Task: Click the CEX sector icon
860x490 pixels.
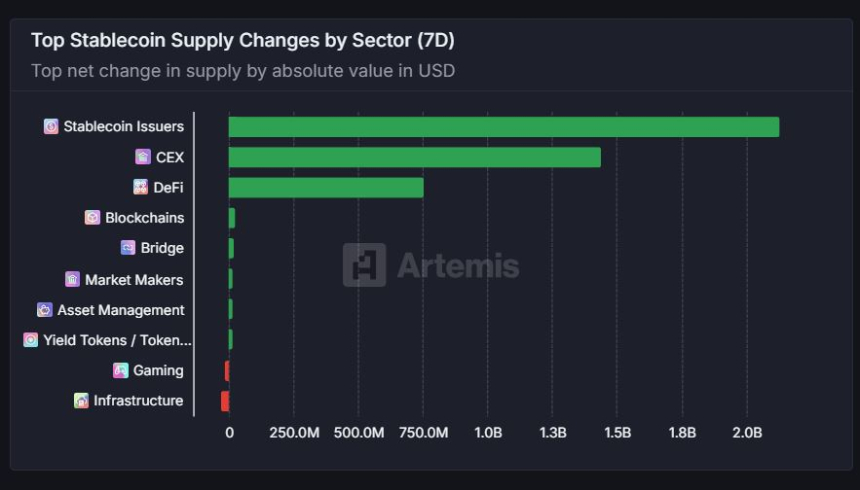Action: (x=143, y=157)
